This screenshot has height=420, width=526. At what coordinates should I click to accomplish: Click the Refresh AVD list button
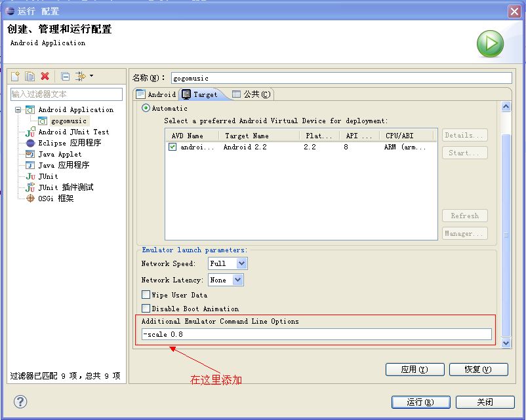click(x=464, y=216)
